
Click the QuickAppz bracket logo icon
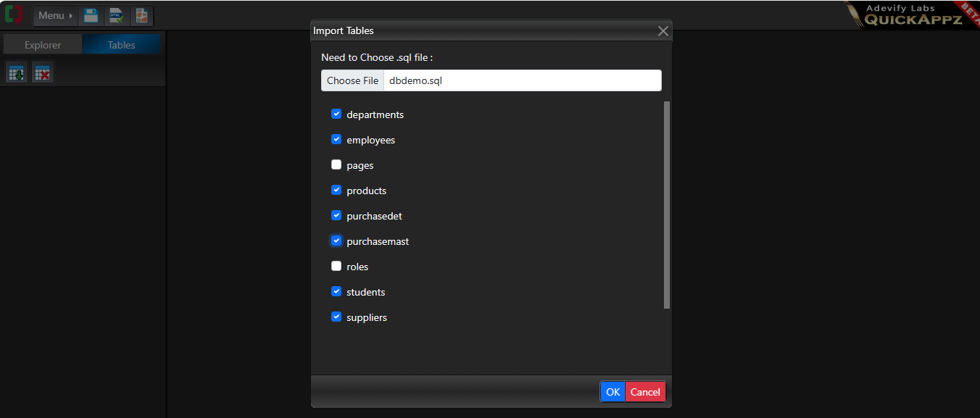14,14
